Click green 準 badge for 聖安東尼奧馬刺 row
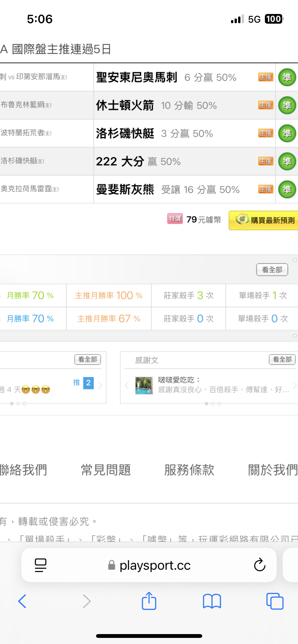 [287, 77]
